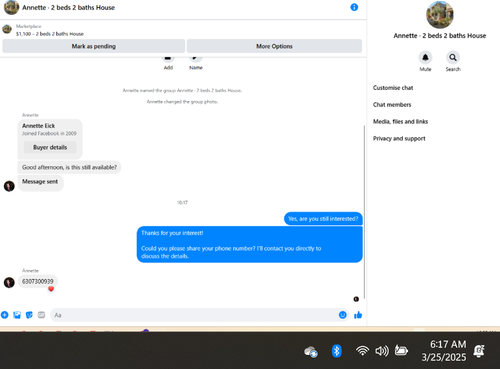Viewport: 500px width, 369px height.
Task: Choose a GIF from the composer
Action: pyautogui.click(x=41, y=315)
